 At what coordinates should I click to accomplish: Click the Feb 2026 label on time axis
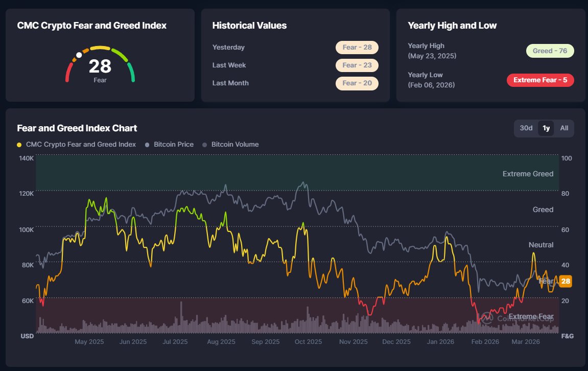click(x=484, y=342)
